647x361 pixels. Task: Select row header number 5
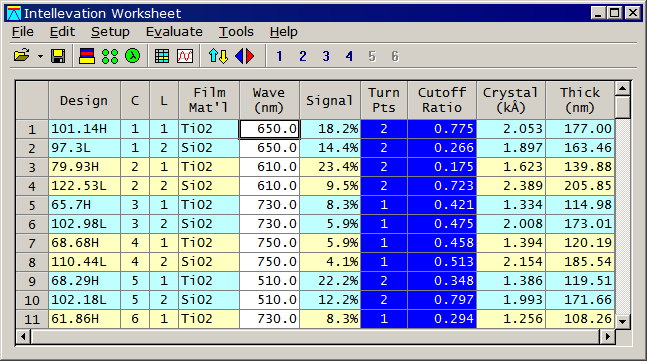pos(32,205)
